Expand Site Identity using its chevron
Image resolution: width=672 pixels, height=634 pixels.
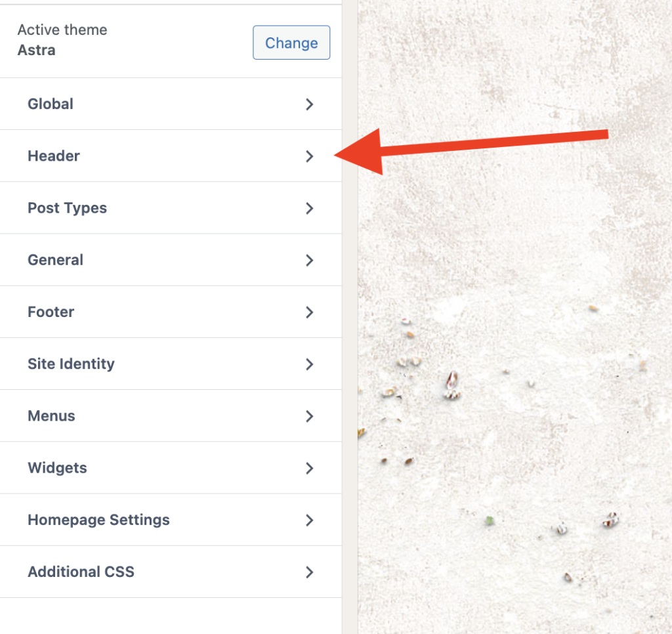click(x=310, y=364)
